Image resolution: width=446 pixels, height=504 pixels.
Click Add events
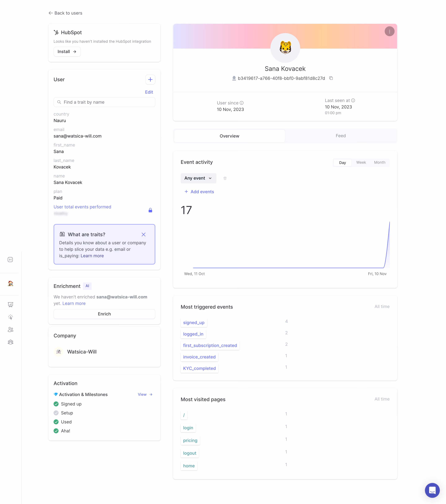tap(199, 192)
